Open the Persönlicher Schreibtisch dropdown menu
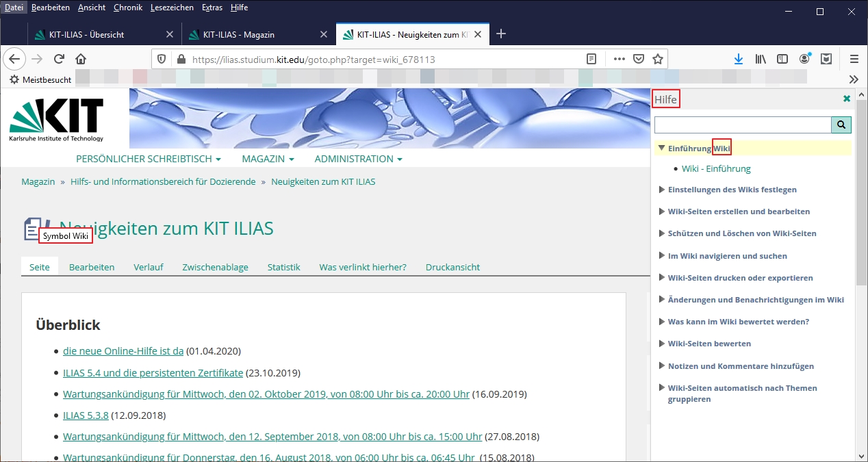This screenshot has height=462, width=868. pyautogui.click(x=149, y=159)
